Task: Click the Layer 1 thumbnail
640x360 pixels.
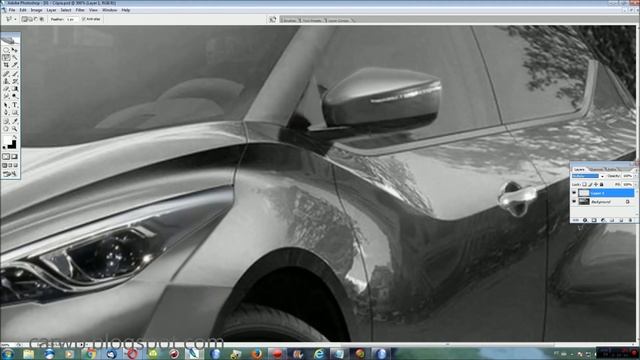Action: (584, 193)
